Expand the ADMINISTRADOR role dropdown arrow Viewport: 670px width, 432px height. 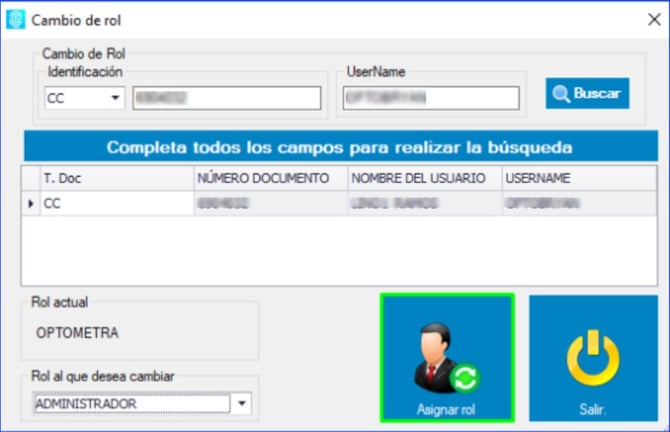tap(241, 403)
